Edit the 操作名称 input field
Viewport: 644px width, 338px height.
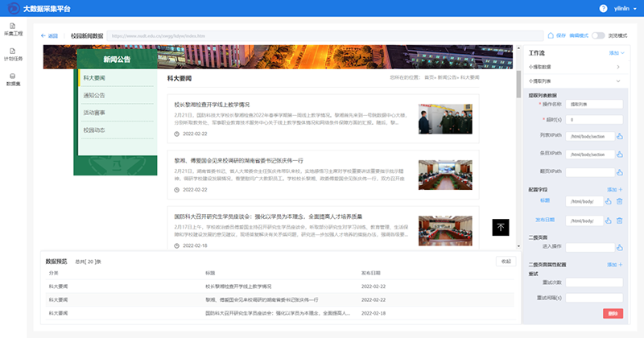click(x=594, y=105)
